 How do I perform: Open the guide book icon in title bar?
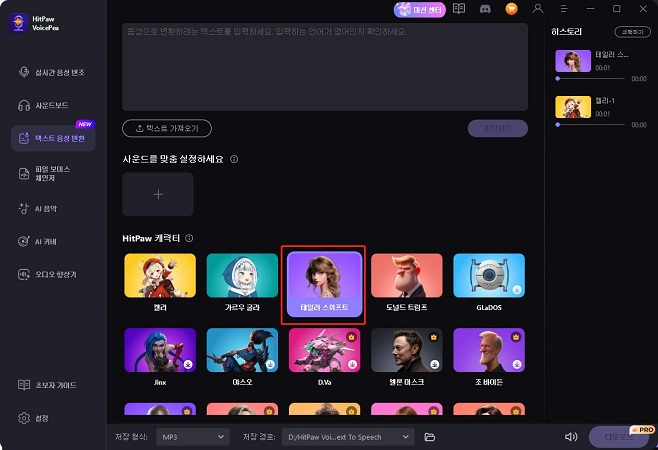point(459,9)
